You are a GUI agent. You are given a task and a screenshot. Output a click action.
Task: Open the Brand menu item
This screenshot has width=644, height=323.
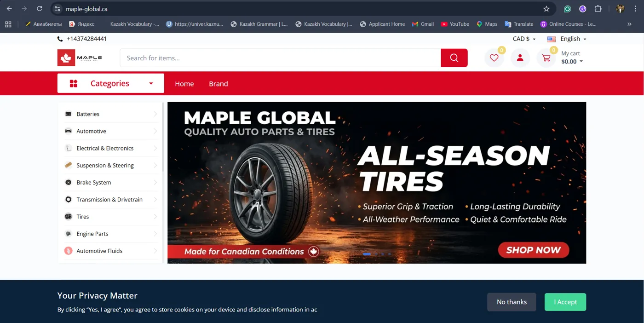pyautogui.click(x=218, y=84)
